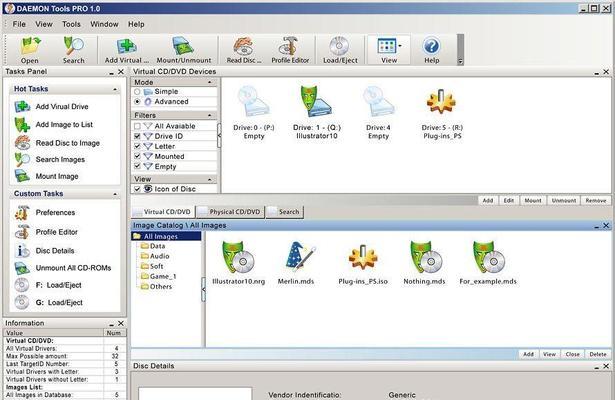Expand toolbar overflow chevron

(460, 62)
